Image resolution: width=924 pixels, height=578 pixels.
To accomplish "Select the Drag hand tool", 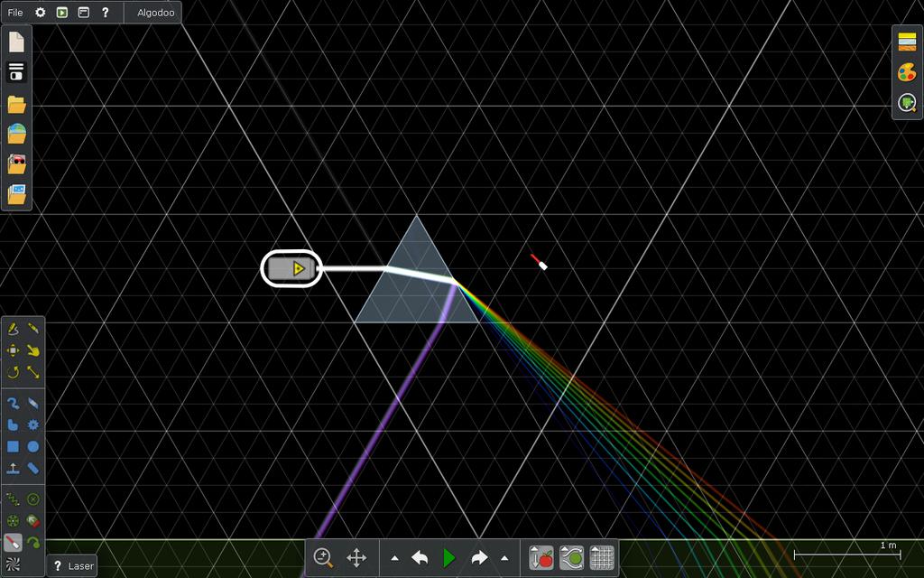I will pyautogui.click(x=33, y=350).
